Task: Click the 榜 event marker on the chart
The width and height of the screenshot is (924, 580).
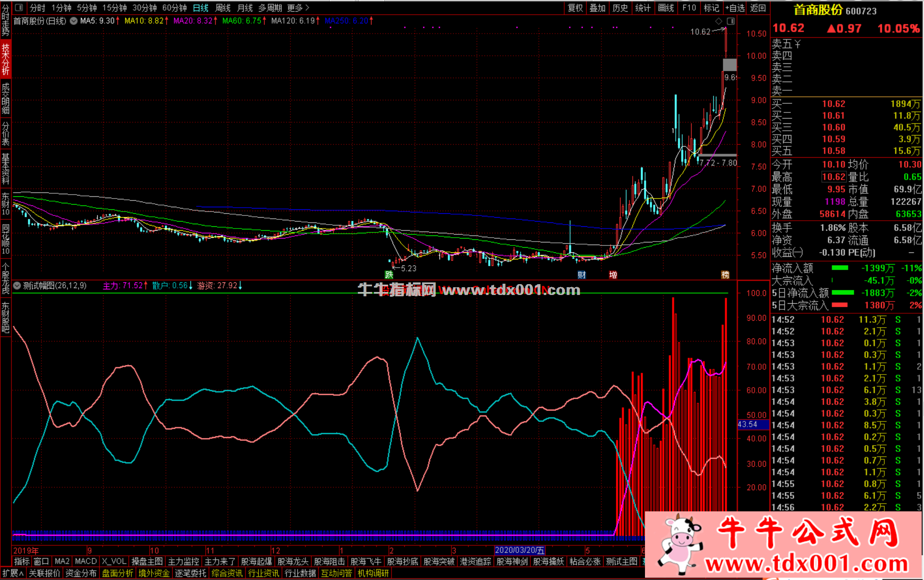Action: 725,275
